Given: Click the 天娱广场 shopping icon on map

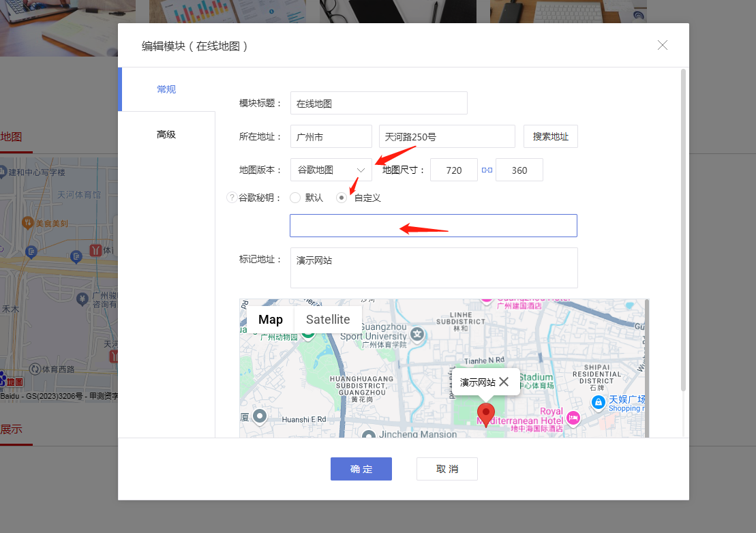Looking at the screenshot, I should pos(599,402).
